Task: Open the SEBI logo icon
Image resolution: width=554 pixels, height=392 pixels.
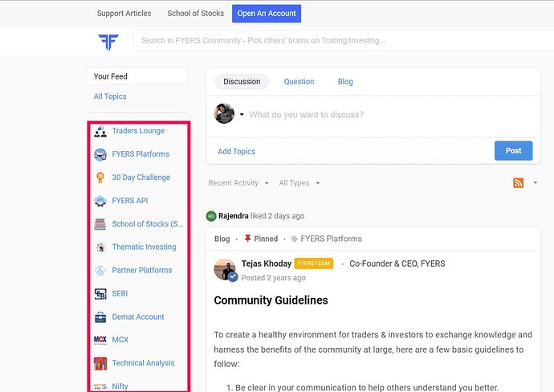Action: pyautogui.click(x=100, y=294)
